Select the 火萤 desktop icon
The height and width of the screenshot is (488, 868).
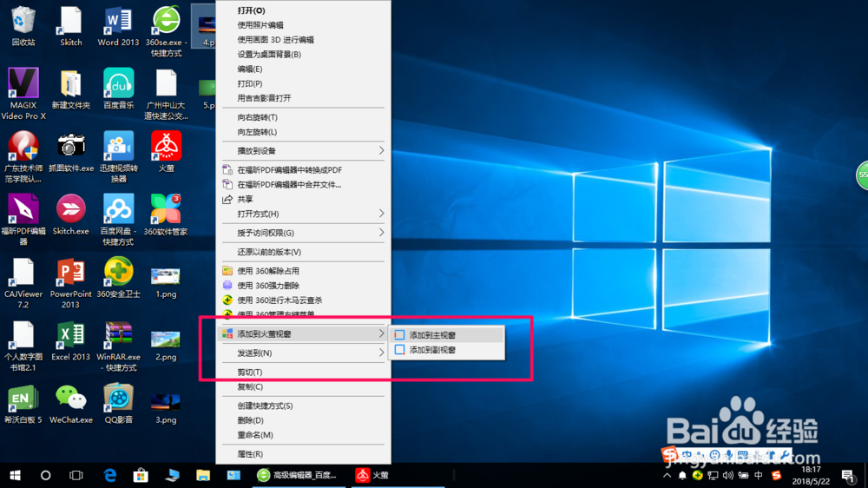166,152
